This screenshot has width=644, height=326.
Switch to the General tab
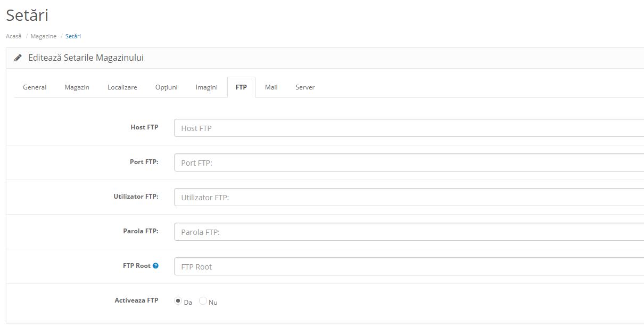coord(34,87)
